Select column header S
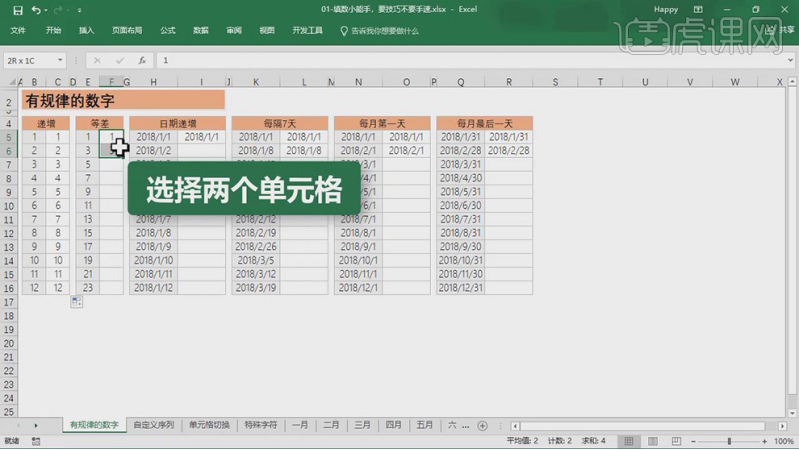 (555, 82)
